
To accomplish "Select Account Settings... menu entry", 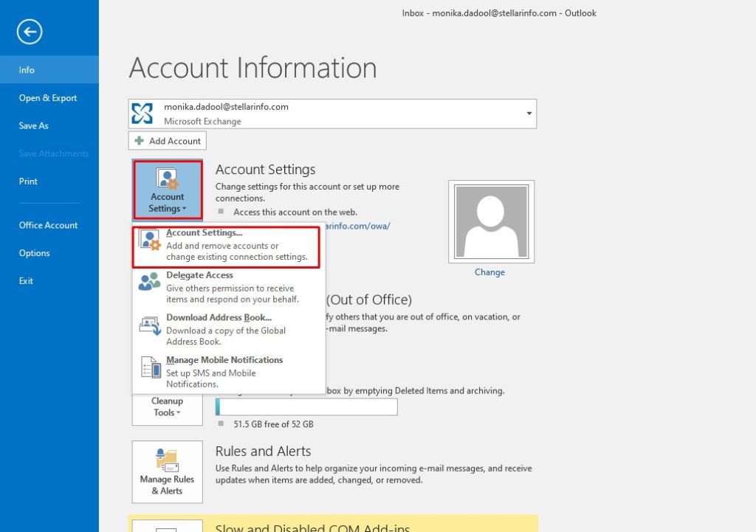I will 226,246.
